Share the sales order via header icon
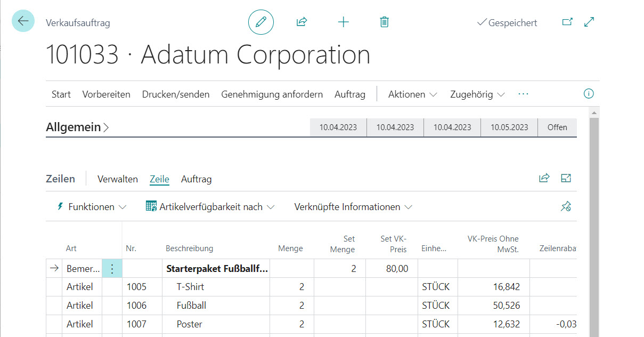Viewport: 644px width, 337px height. (302, 22)
